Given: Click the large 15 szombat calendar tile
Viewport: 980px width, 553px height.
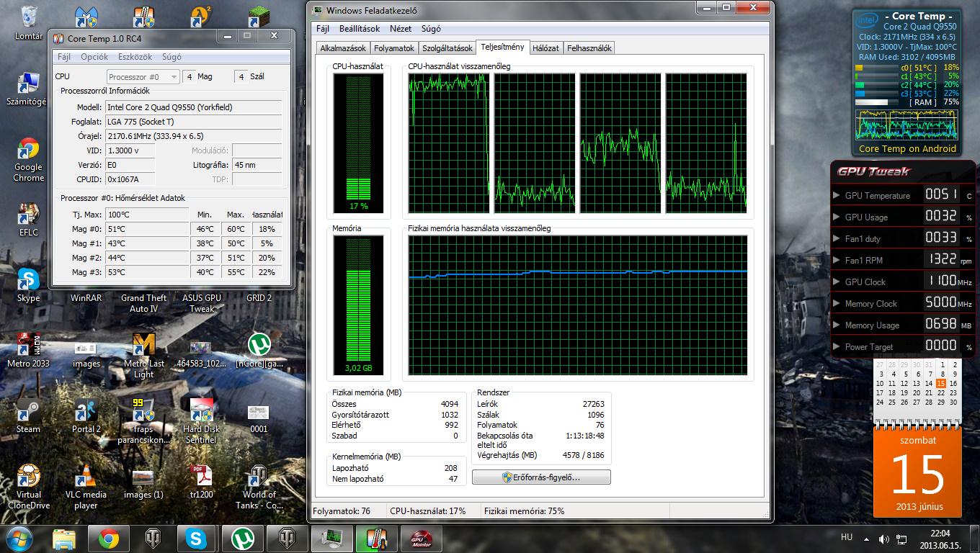Looking at the screenshot, I should tap(917, 472).
